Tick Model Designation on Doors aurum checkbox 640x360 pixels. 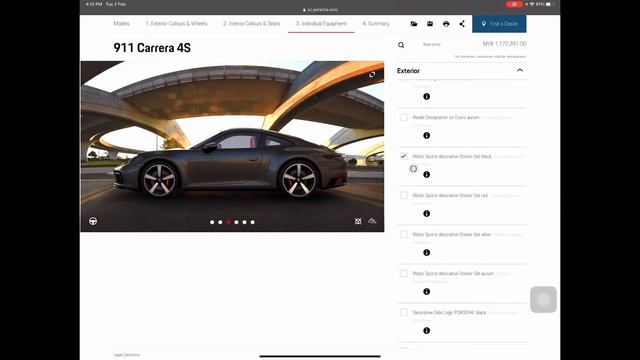tap(404, 117)
